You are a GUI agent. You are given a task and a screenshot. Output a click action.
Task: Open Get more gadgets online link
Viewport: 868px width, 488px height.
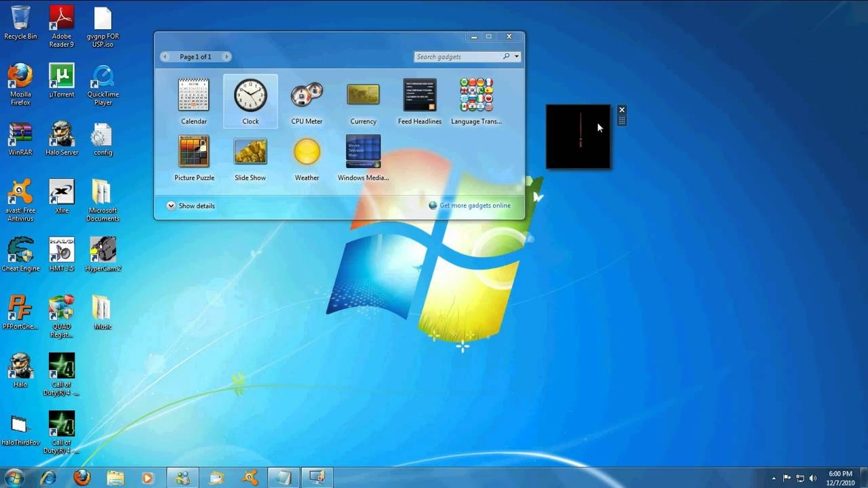point(469,205)
